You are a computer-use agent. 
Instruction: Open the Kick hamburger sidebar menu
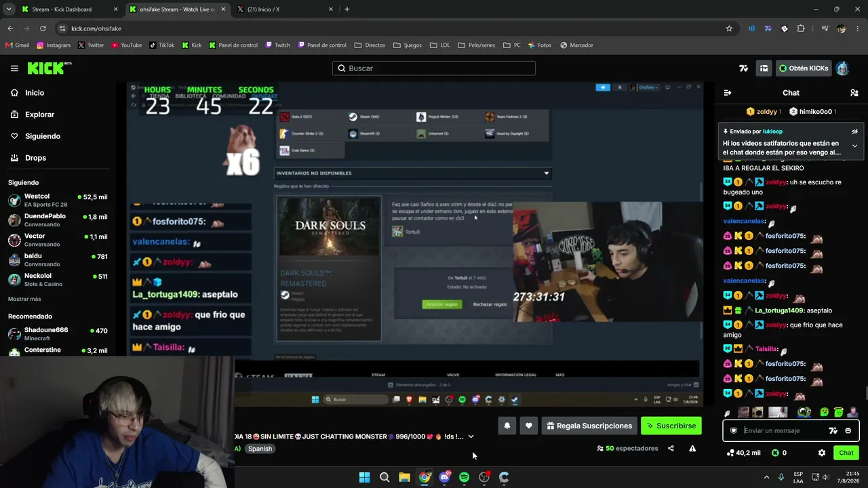point(14,68)
